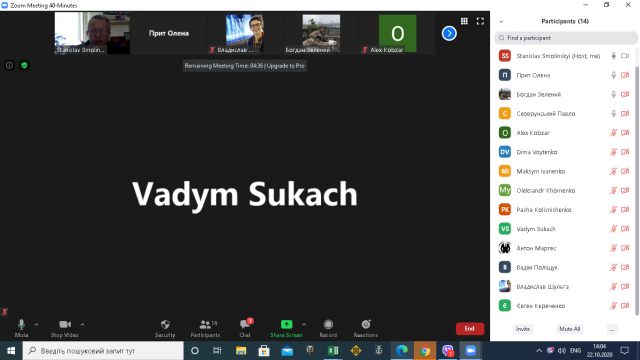Click Maksym Ivanenko camera off icon

(625, 171)
